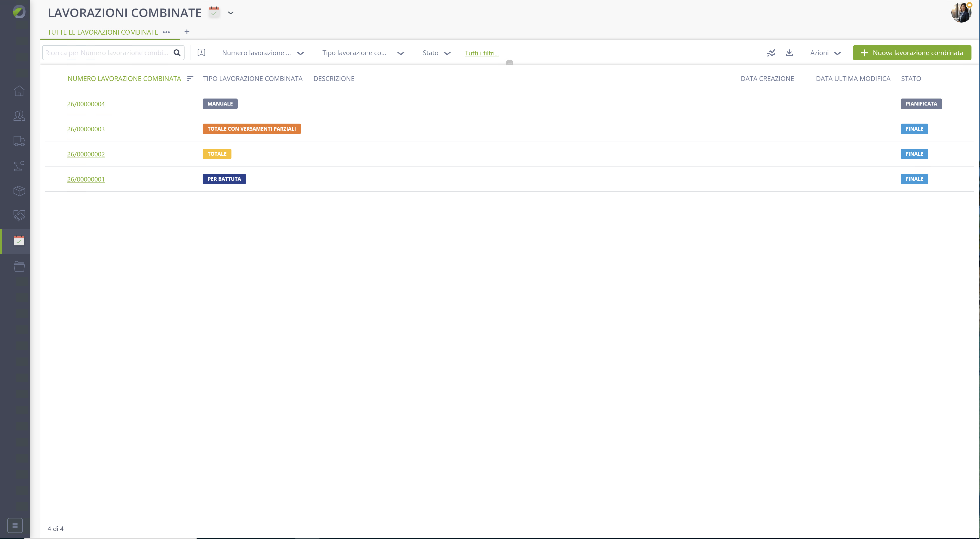Open the Home icon in sidebar
The height and width of the screenshot is (539, 980).
point(19,91)
